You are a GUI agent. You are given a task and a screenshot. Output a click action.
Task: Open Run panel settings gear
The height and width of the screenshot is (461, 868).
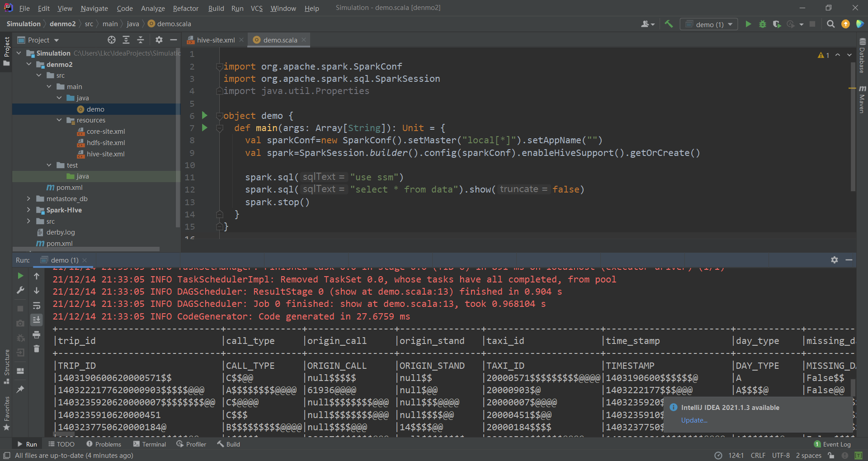click(835, 260)
